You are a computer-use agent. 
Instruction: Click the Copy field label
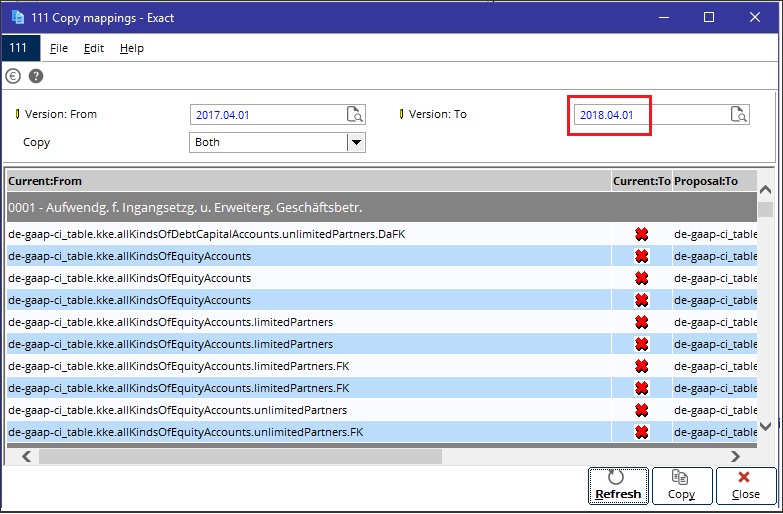point(36,142)
